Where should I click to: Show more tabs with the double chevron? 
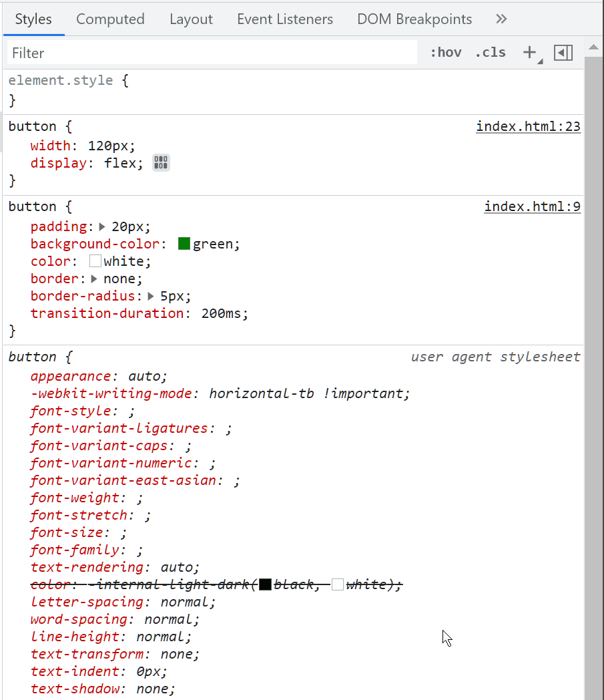(501, 19)
